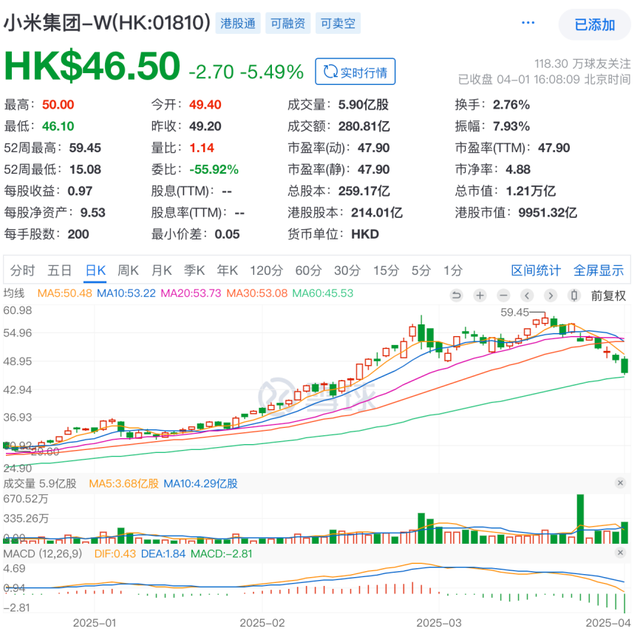Click the 委比 -55.92% value
Viewport: 640px width, 634px height.
pos(214,169)
